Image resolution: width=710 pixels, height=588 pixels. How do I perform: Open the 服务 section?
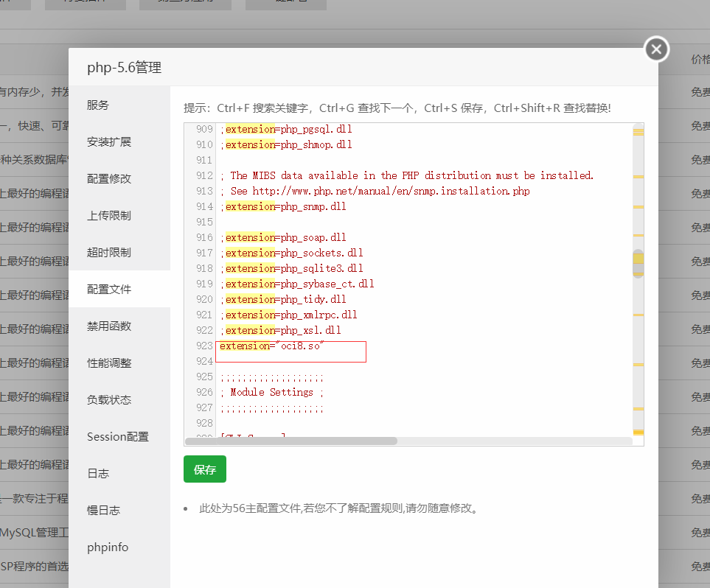tap(119, 105)
